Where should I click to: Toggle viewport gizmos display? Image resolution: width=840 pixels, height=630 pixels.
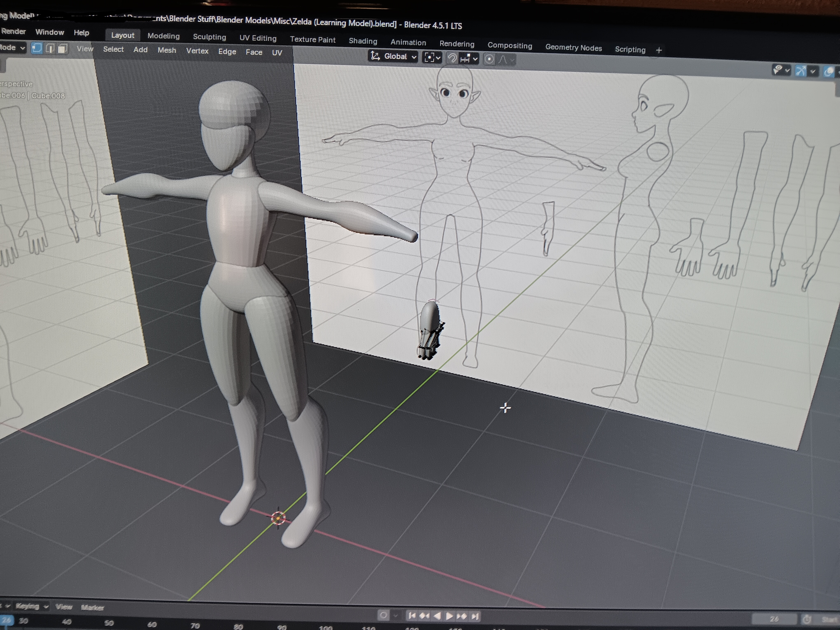pyautogui.click(x=800, y=71)
